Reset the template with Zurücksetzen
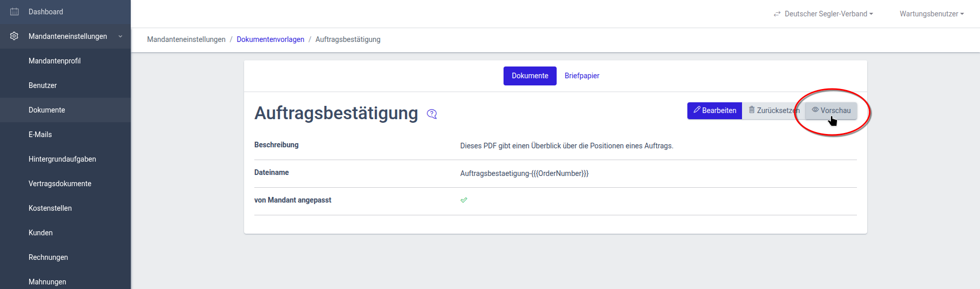Screen dimensions: 980x289 tap(773, 110)
